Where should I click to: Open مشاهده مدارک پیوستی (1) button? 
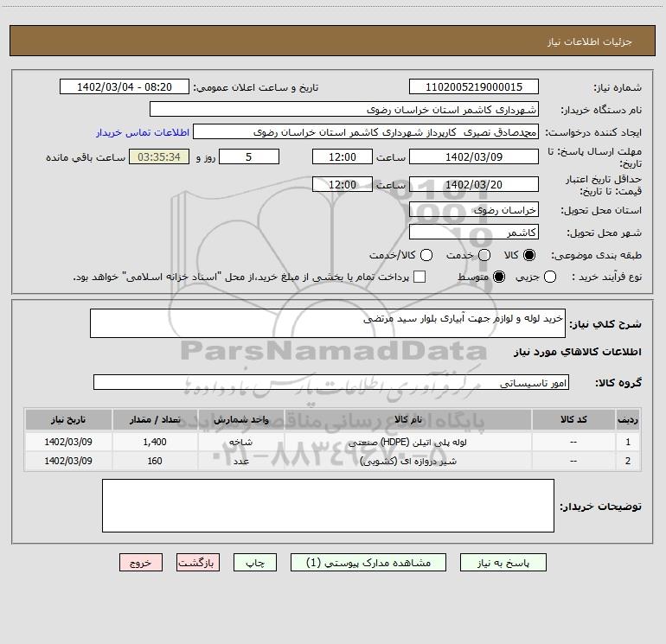point(368,563)
